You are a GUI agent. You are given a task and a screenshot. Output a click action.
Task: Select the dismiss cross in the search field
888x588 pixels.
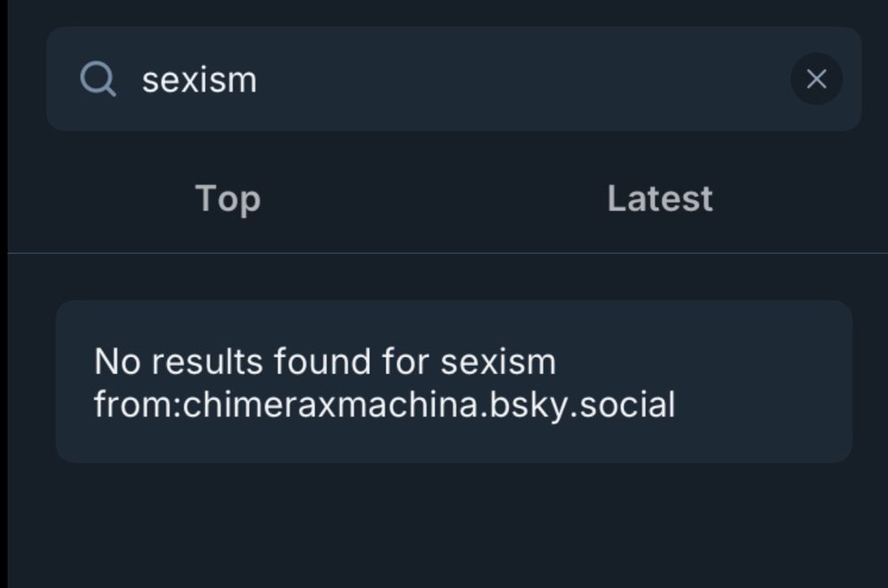coord(815,78)
